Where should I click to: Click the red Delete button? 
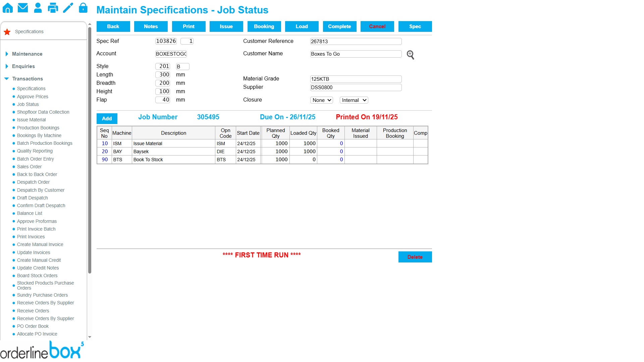pyautogui.click(x=415, y=257)
